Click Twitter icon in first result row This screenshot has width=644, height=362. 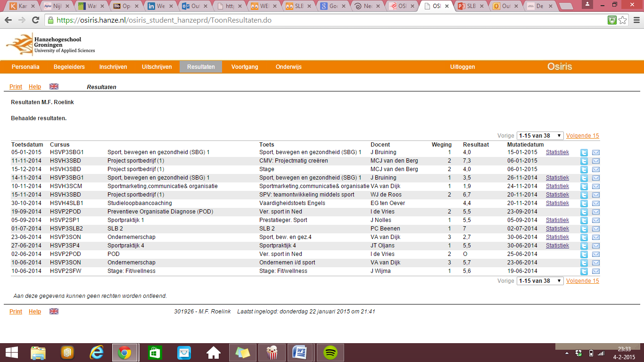point(584,152)
